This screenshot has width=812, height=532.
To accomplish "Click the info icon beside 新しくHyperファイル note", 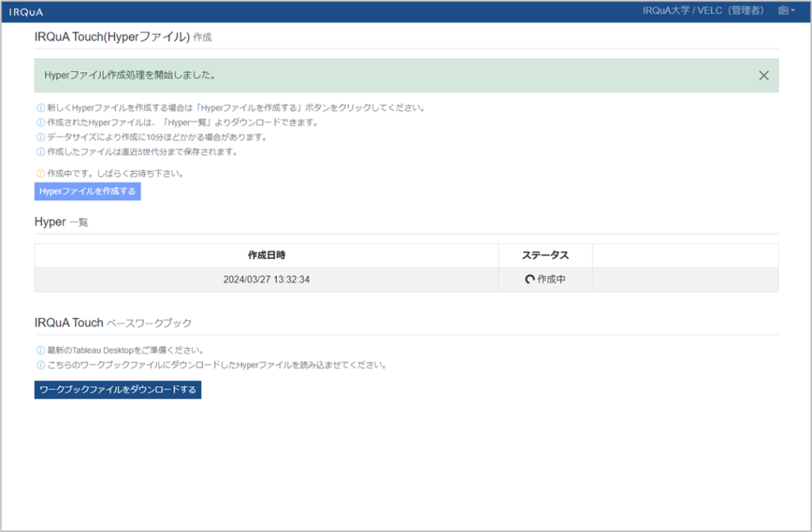I will tap(41, 108).
